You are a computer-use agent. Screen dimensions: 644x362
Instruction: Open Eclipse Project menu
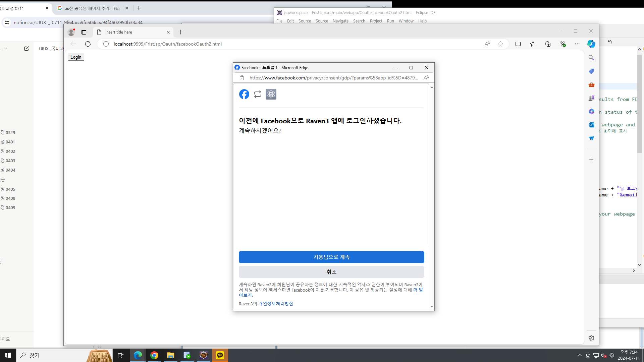pos(376,21)
